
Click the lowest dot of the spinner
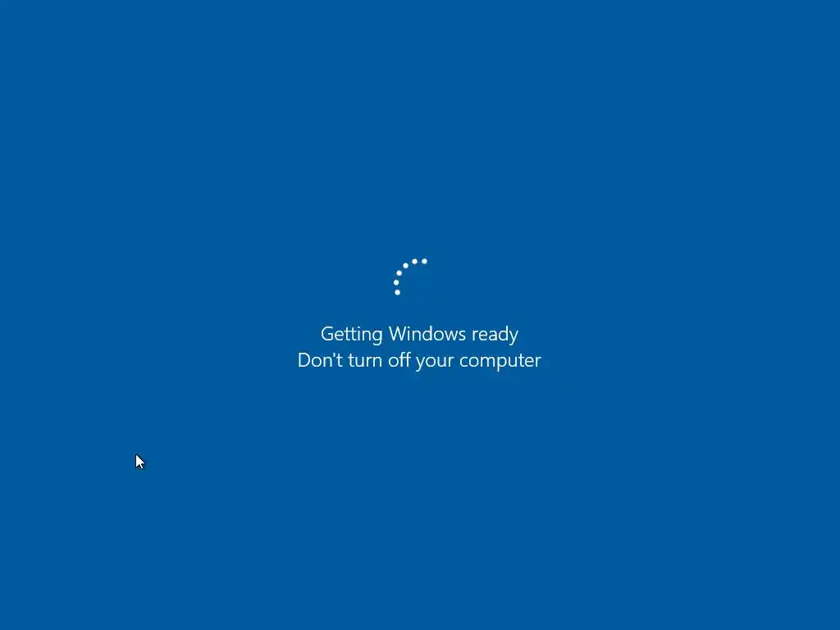[x=398, y=293]
